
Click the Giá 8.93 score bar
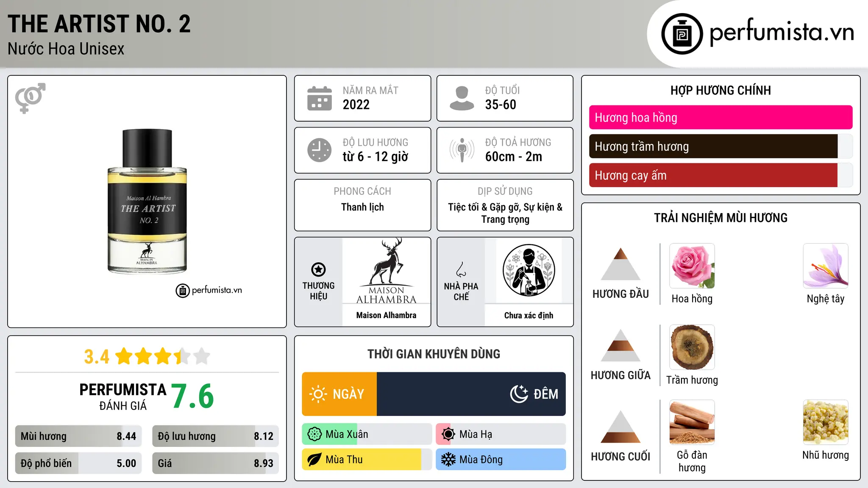tap(216, 463)
